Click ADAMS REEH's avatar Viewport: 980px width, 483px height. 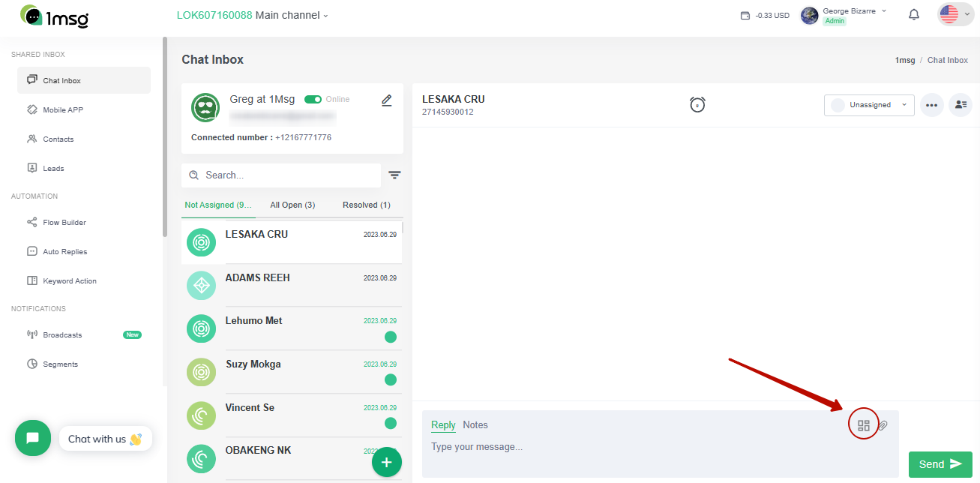coord(201,285)
